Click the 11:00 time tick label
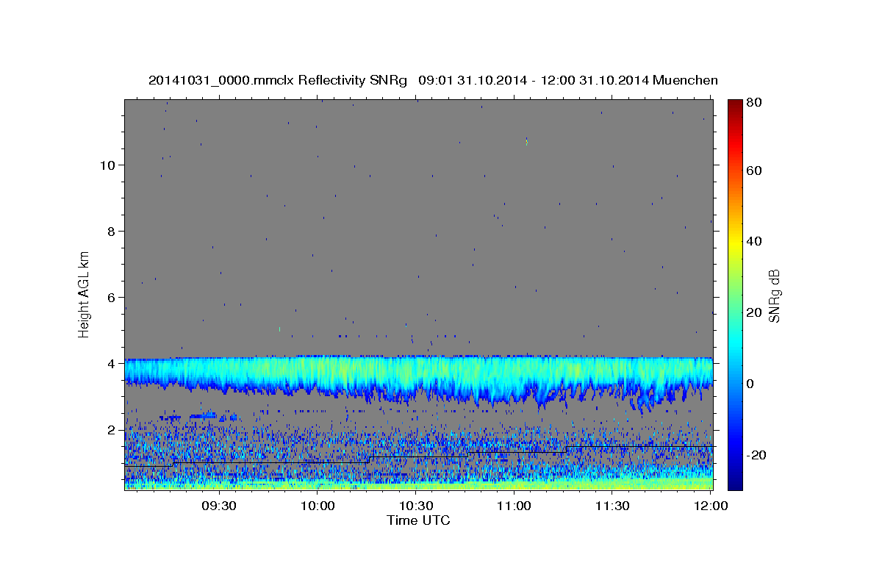Viewport: 882px width, 588px height. point(513,506)
